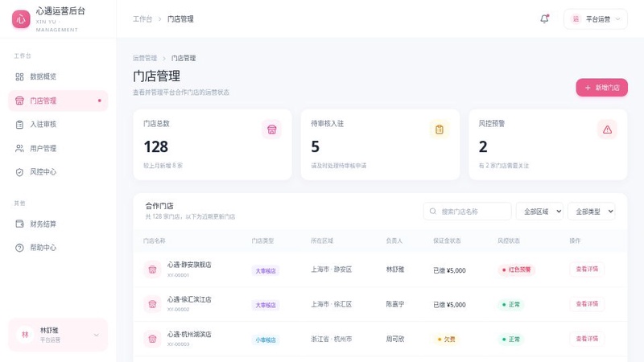644x362 pixels.
Task: Expand the 林舒雅 user menu chevron
Action: (x=96, y=335)
